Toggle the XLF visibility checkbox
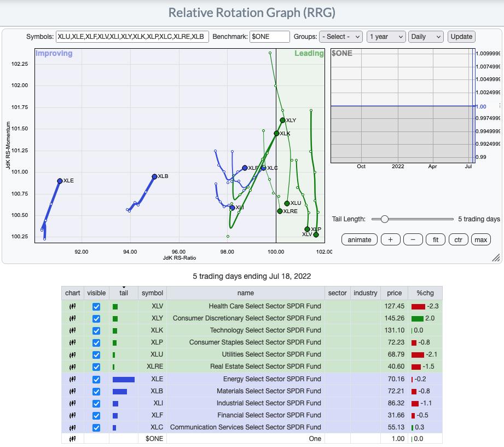This screenshot has width=504, height=447. [x=96, y=416]
